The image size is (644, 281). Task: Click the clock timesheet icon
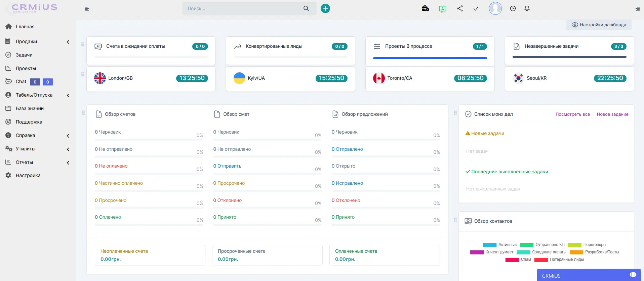pyautogui.click(x=513, y=8)
